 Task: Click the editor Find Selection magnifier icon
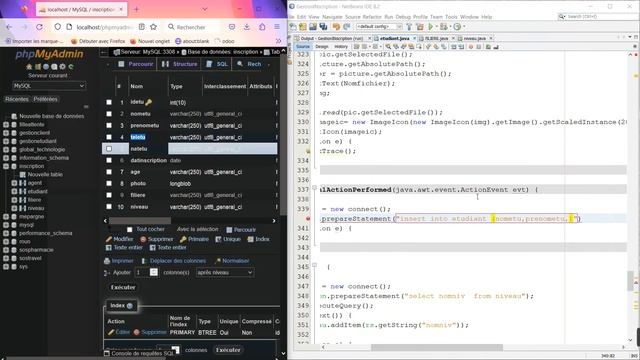pos(388,47)
